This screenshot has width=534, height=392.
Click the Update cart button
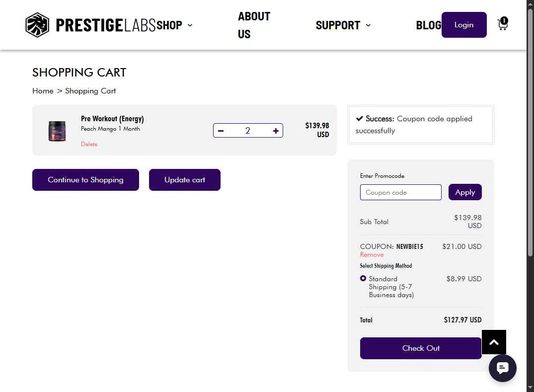click(185, 180)
